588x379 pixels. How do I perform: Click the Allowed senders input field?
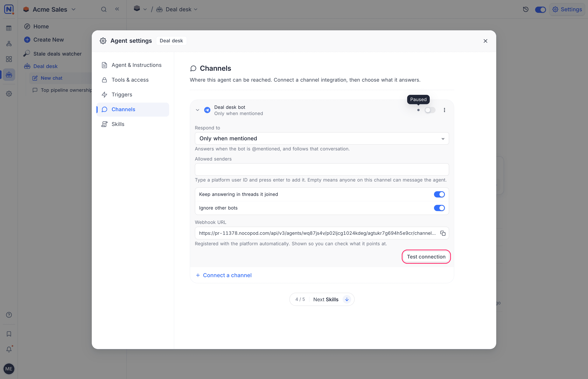(322, 169)
